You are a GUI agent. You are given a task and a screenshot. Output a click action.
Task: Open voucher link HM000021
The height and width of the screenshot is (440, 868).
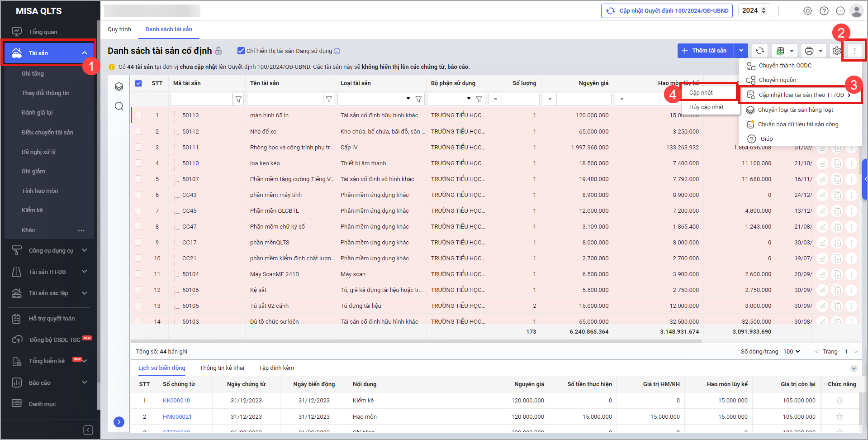coord(177,417)
